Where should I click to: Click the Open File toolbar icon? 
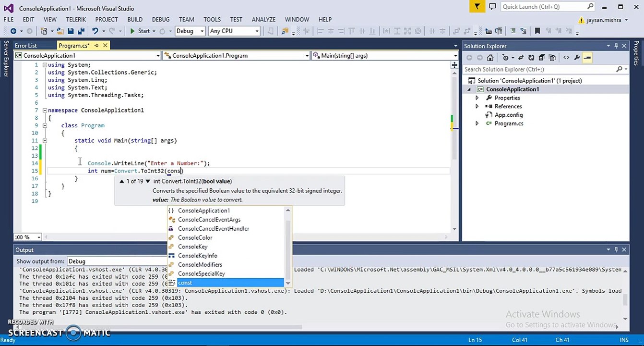pyautogui.click(x=60, y=31)
